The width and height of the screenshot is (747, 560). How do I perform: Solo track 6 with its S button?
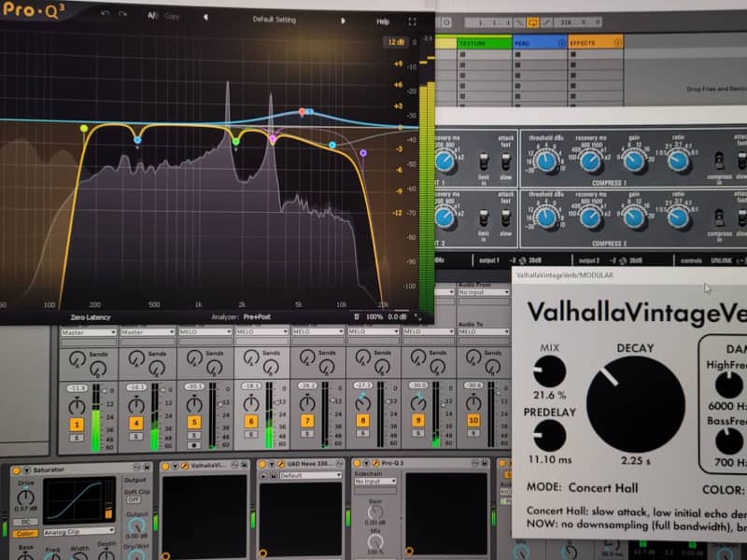tap(251, 434)
